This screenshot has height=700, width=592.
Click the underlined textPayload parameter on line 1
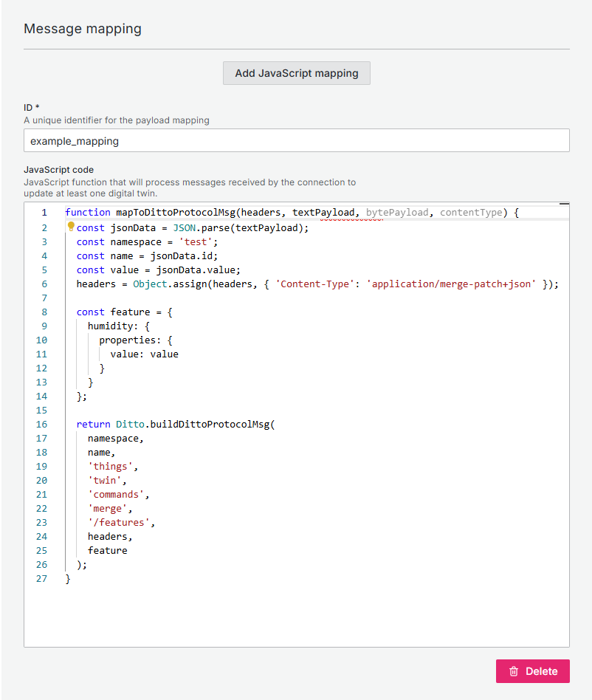[323, 213]
